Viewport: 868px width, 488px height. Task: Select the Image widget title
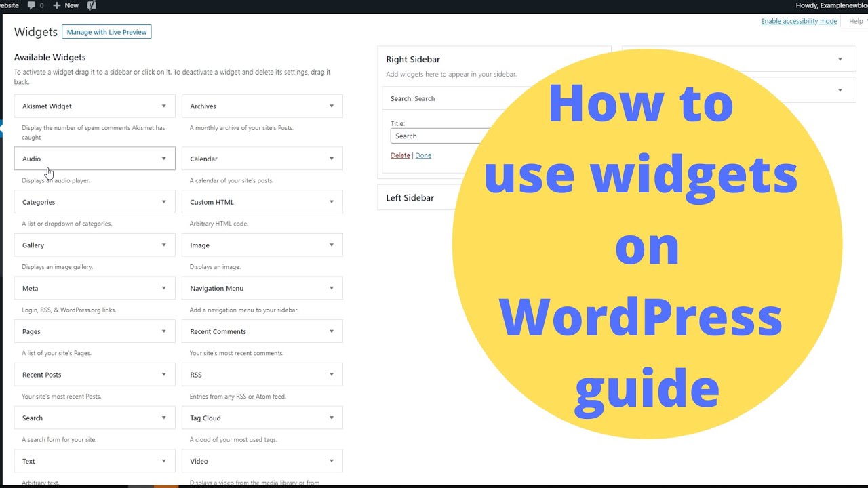coord(199,245)
